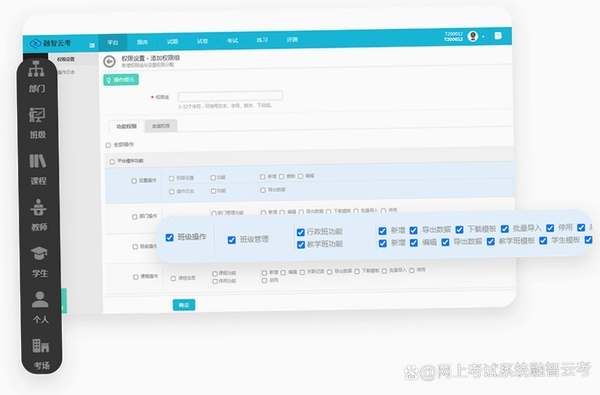This screenshot has width=600, height=395.
Task: Check 关联记录 in the 课程操作 row
Action: point(302,272)
